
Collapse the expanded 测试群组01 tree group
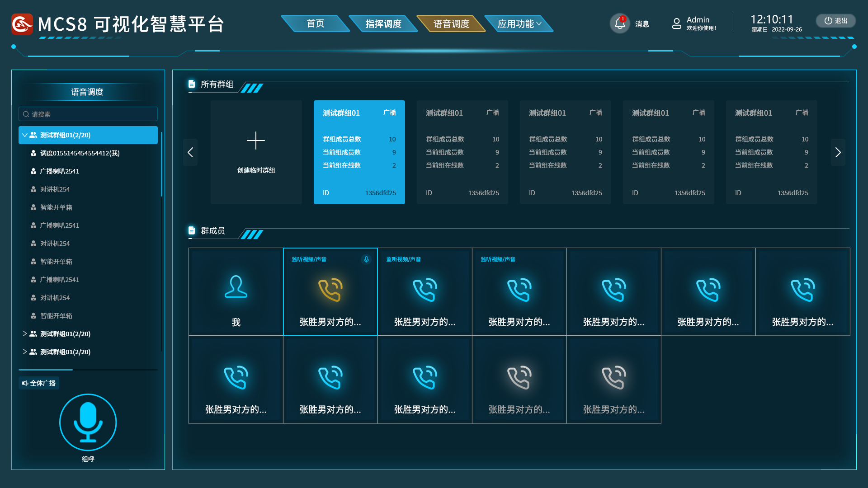pos(25,135)
